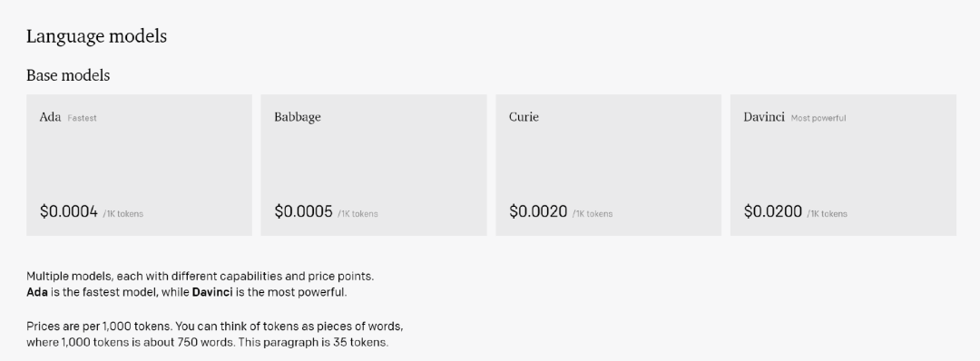This screenshot has height=361, width=980.
Task: Click the Babbage model name
Action: [x=298, y=117]
